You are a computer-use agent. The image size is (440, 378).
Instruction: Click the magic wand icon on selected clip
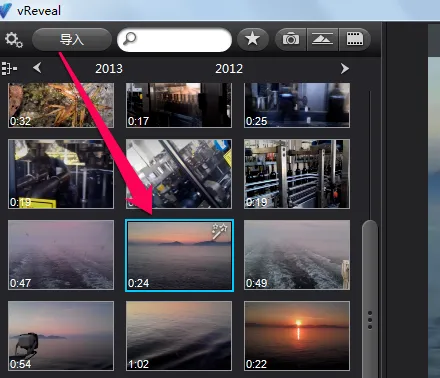point(220,231)
